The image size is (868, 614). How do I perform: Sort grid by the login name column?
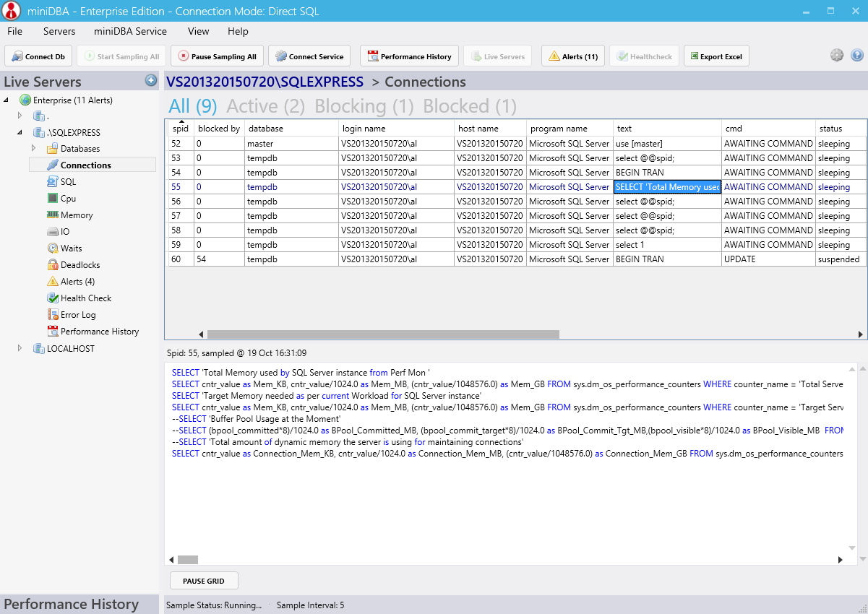tap(396, 129)
